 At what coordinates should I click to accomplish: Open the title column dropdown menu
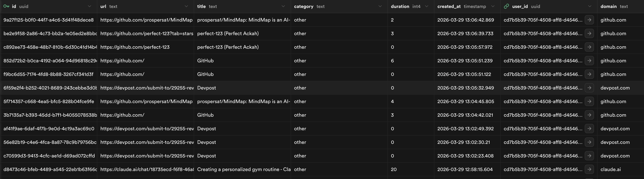tap(283, 6)
